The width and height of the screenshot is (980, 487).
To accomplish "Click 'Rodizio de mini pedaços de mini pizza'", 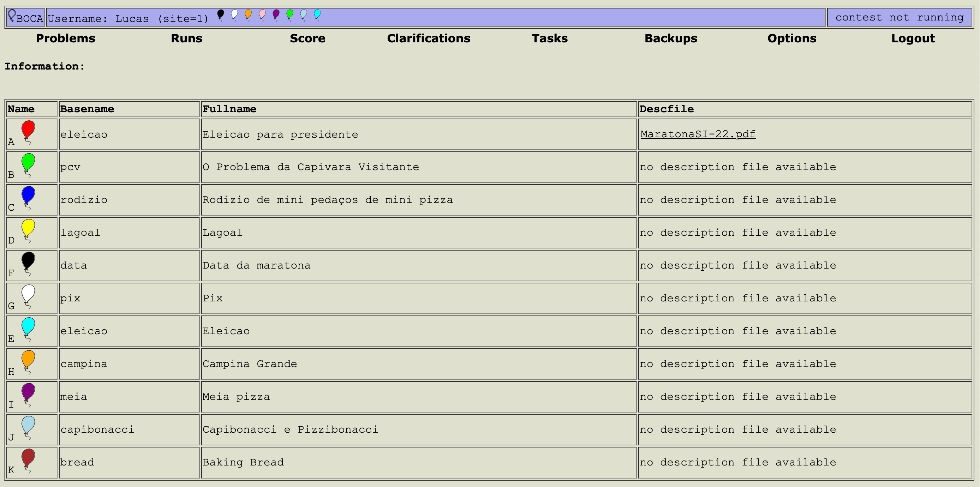I will 328,200.
